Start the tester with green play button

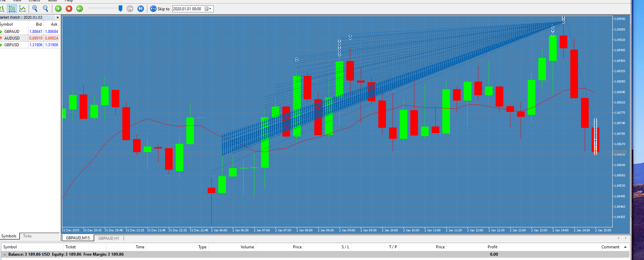(x=58, y=9)
